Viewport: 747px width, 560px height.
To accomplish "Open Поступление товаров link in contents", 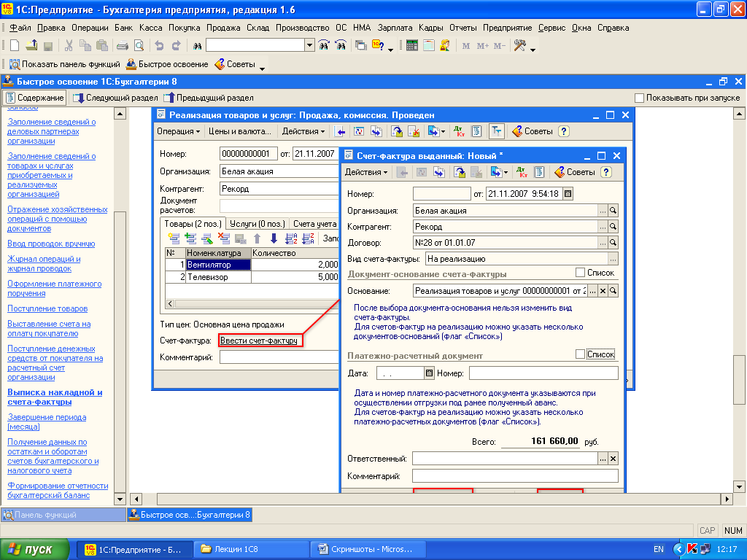I will [47, 308].
